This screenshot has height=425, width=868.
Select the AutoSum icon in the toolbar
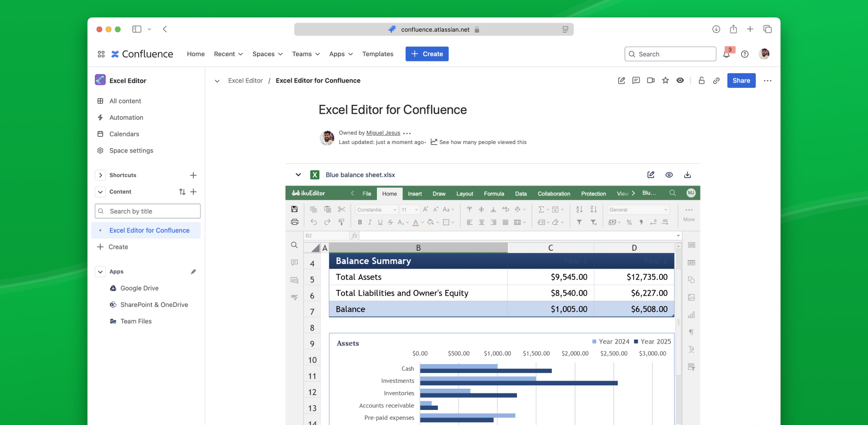tap(541, 210)
